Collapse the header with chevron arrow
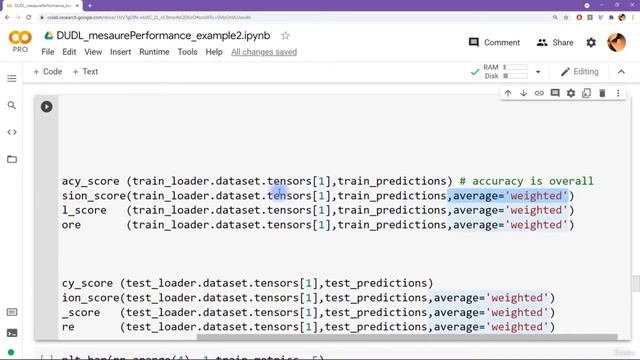 [x=621, y=72]
